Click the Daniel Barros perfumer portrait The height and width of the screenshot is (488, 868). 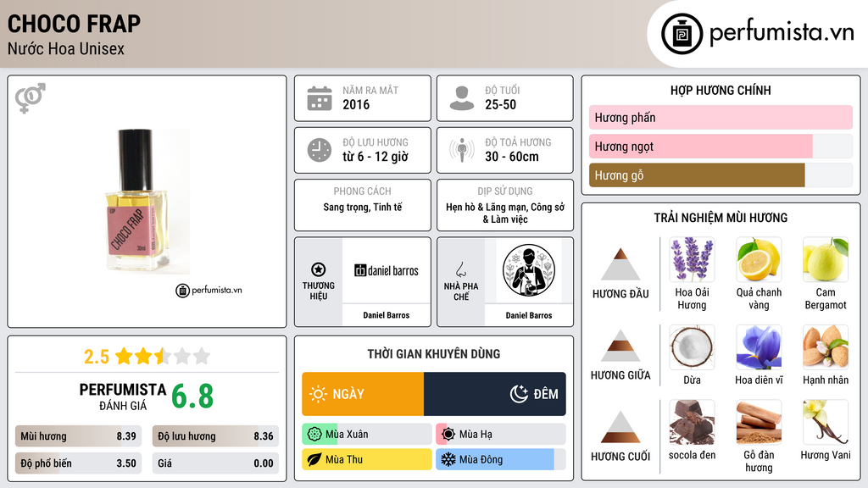point(529,270)
